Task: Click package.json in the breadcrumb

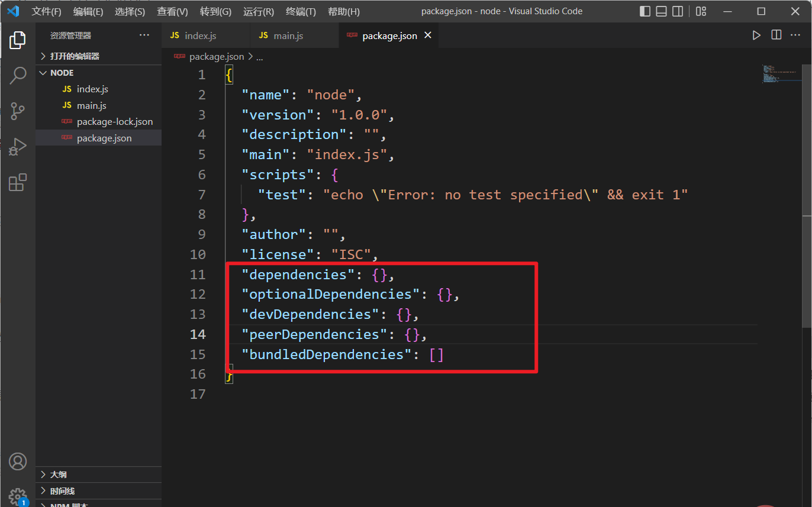Action: coord(216,56)
